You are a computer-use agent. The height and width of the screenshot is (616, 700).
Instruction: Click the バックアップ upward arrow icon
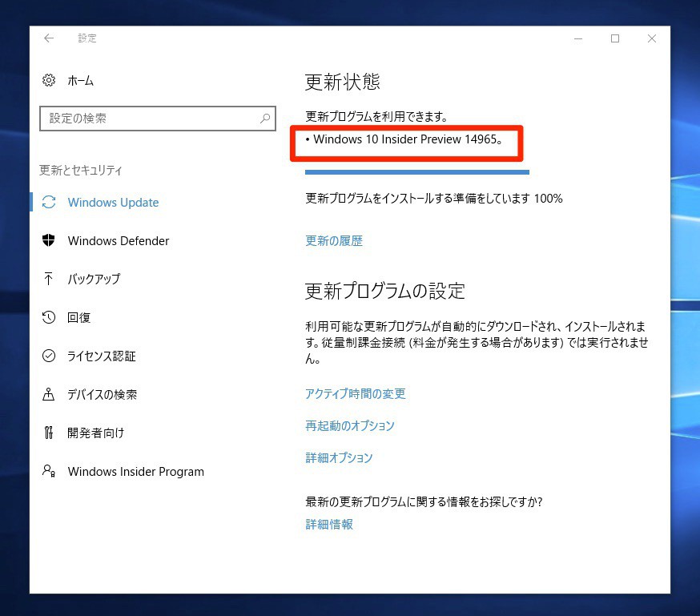pos(49,279)
